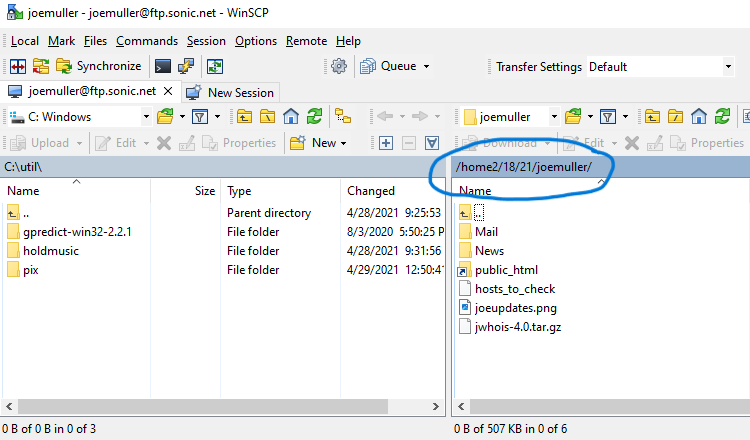Close the joemuller@ftp.sonic.net session tab
Viewport: 750px width, 440px height.
click(x=168, y=91)
